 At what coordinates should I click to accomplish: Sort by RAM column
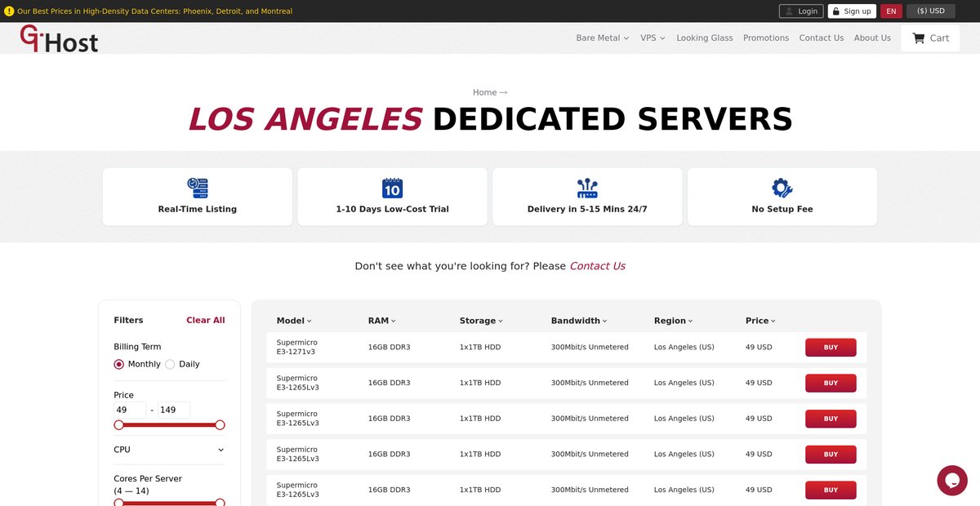382,321
